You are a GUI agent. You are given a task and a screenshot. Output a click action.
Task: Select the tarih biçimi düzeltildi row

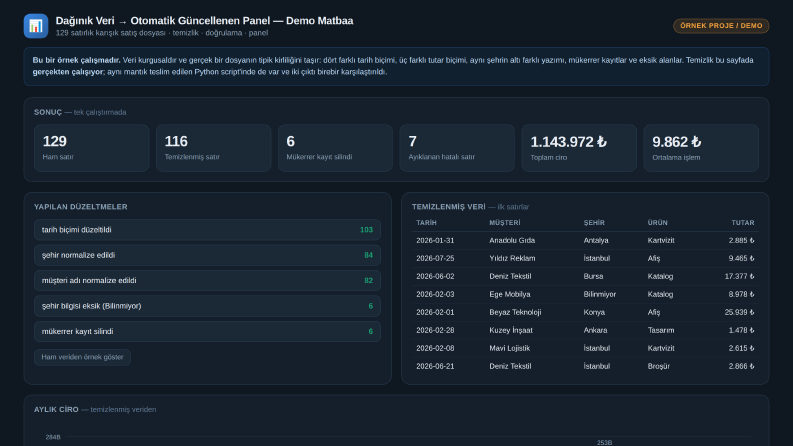207,230
